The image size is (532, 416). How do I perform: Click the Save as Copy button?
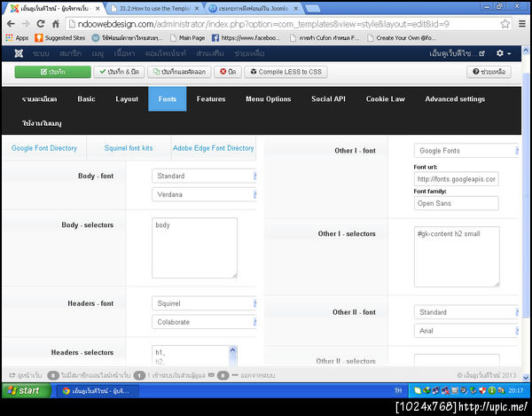(x=179, y=72)
